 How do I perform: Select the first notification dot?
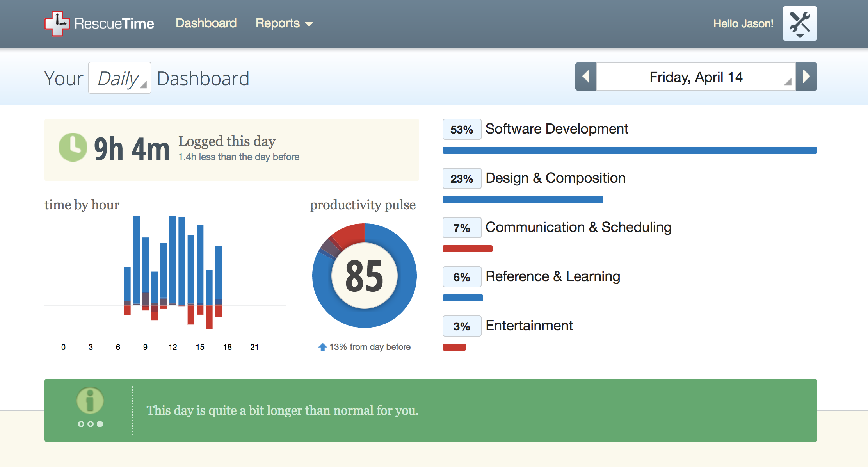(81, 424)
